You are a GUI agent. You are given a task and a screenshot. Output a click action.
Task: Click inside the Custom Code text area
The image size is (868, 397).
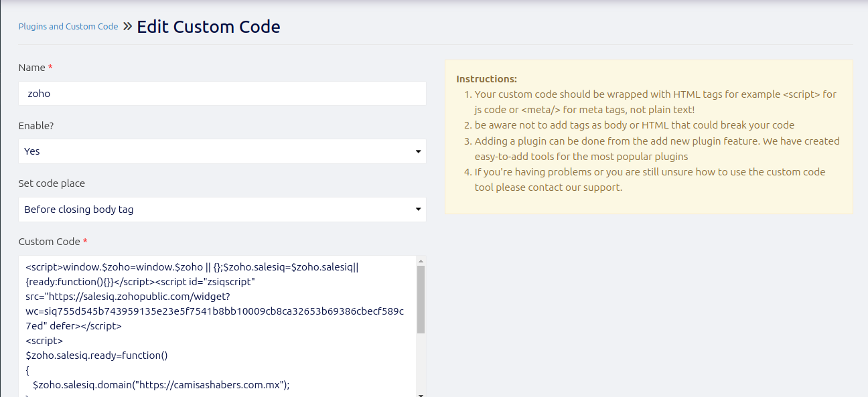(217, 326)
